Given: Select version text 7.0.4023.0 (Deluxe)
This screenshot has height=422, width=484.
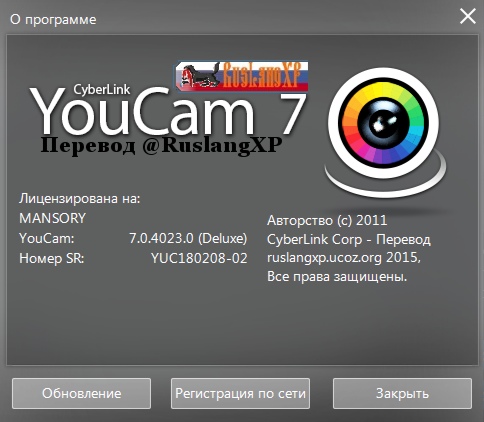Looking at the screenshot, I should (188, 238).
